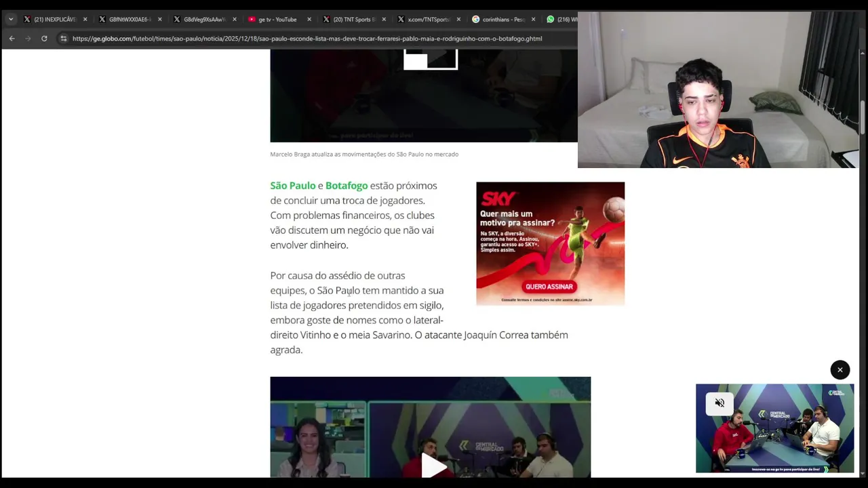Switch to the '(216)' WhatsApp tab
Screen dimensions: 868x488
coord(561,19)
